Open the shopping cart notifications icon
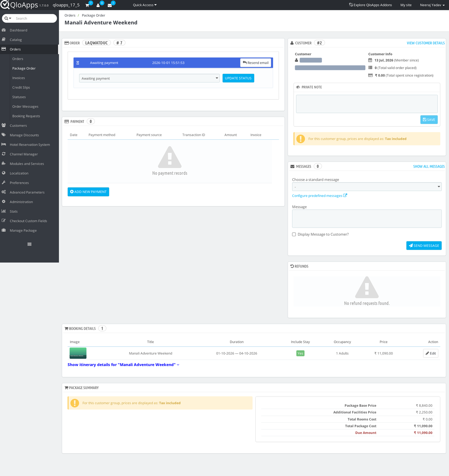The height and width of the screenshot is (476, 449). [x=87, y=5]
